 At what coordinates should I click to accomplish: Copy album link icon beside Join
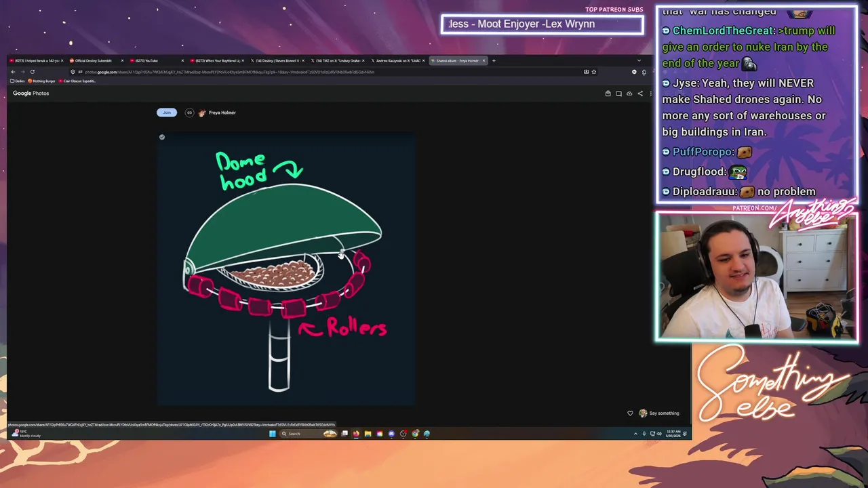(189, 113)
